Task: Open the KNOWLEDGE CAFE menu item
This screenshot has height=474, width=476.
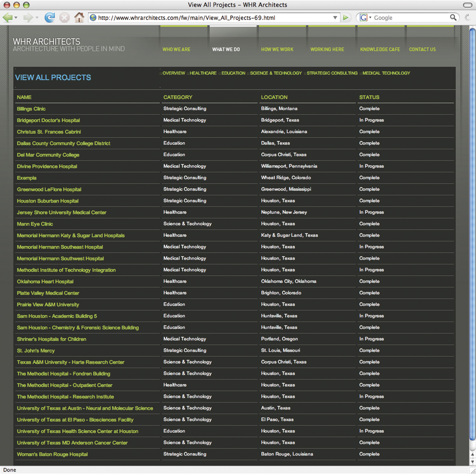Action: (x=380, y=49)
